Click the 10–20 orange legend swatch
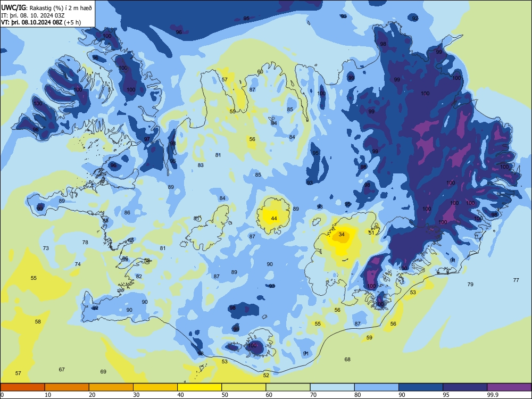This screenshot has height=399, width=532. pos(67,387)
